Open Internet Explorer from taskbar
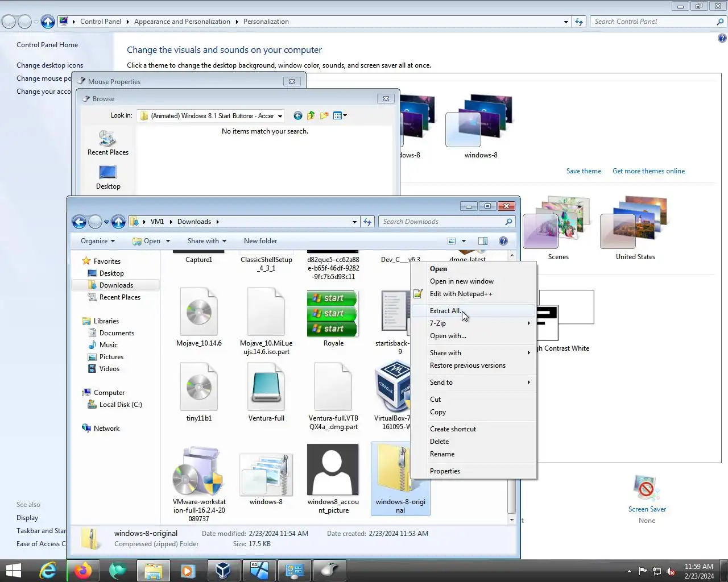The height and width of the screenshot is (582, 728). click(48, 571)
